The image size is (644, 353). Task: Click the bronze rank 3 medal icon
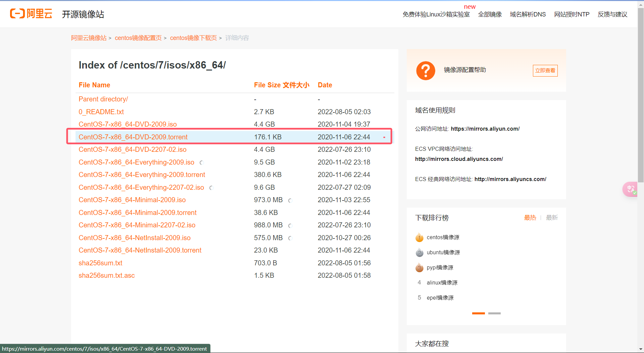[419, 268]
